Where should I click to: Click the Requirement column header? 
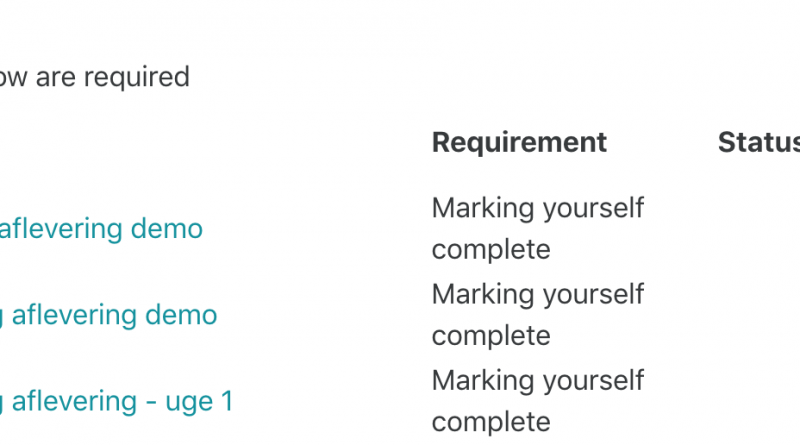tap(519, 142)
